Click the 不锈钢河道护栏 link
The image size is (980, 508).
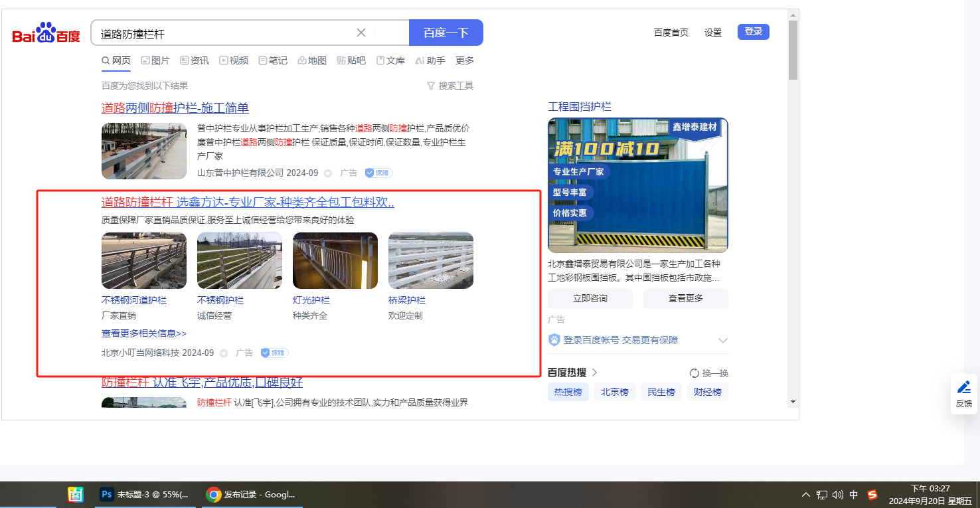click(x=134, y=300)
